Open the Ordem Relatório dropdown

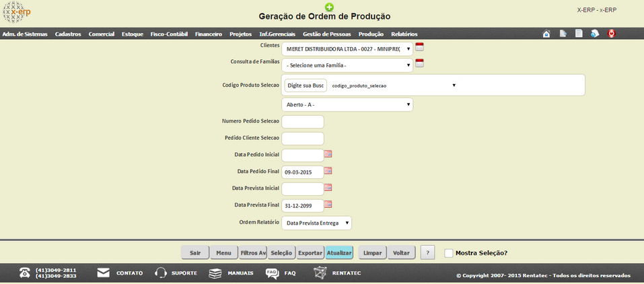pyautogui.click(x=316, y=223)
